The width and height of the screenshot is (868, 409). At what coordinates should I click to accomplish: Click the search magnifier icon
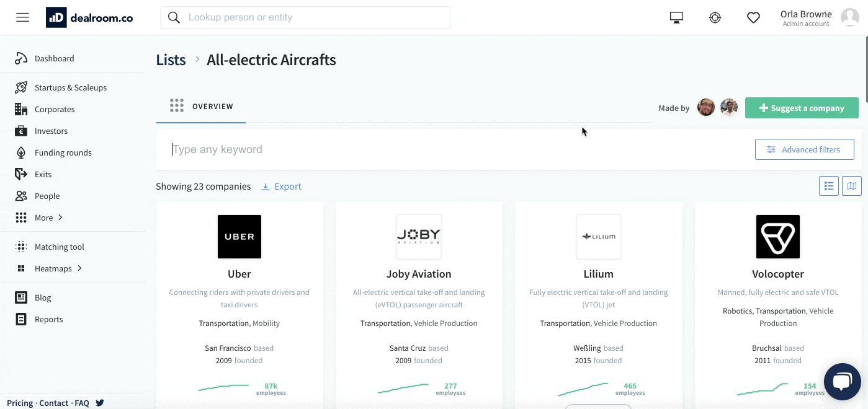pos(174,17)
